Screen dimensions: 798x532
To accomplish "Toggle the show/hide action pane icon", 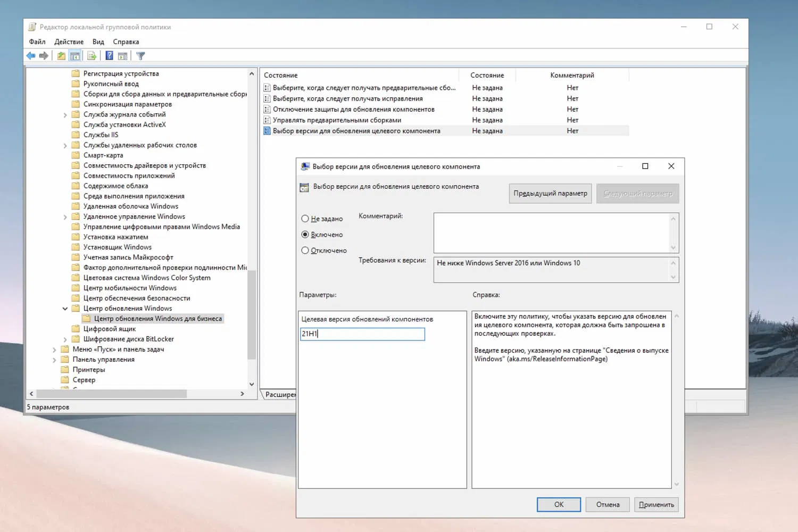I will coord(122,56).
